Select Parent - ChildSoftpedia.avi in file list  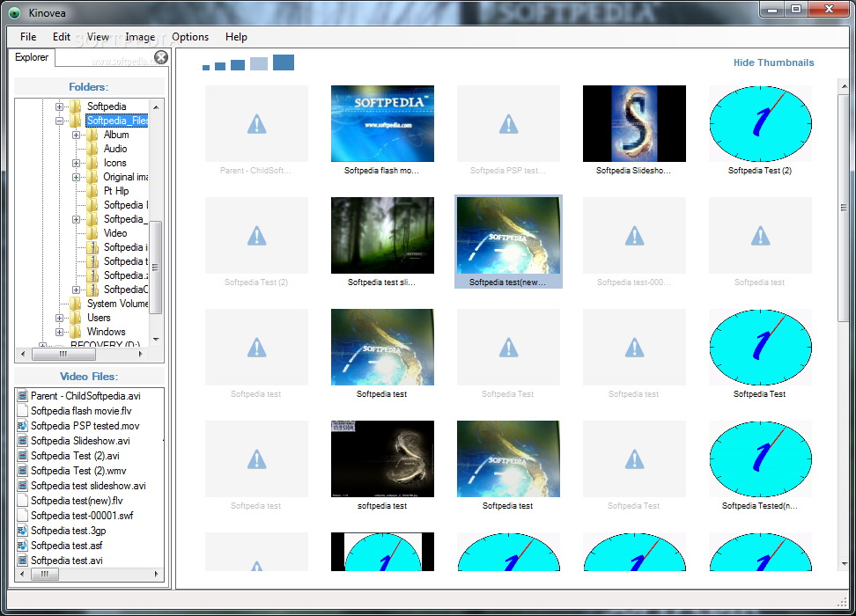tap(85, 396)
